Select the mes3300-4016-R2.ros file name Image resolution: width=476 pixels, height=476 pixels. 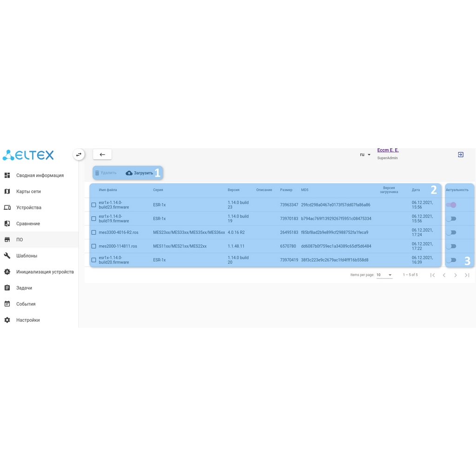tap(119, 232)
